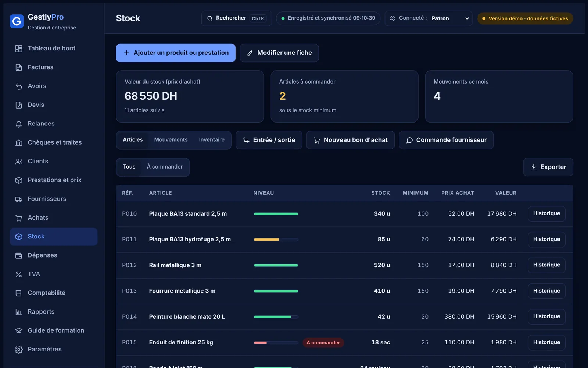Open Clients via people icon
Image resolution: width=588 pixels, height=368 pixels.
click(19, 162)
